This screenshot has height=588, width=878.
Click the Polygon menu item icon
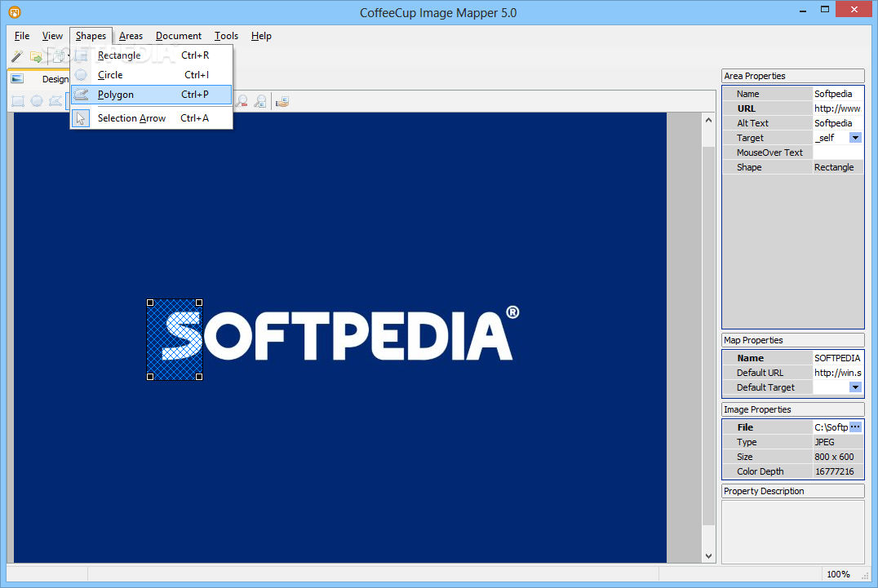coord(82,95)
